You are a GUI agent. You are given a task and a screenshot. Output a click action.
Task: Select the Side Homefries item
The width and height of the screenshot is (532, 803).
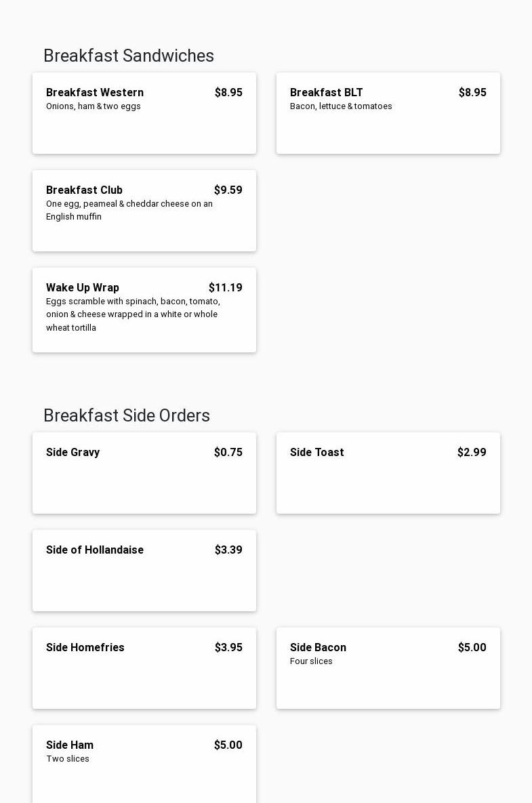(144, 668)
